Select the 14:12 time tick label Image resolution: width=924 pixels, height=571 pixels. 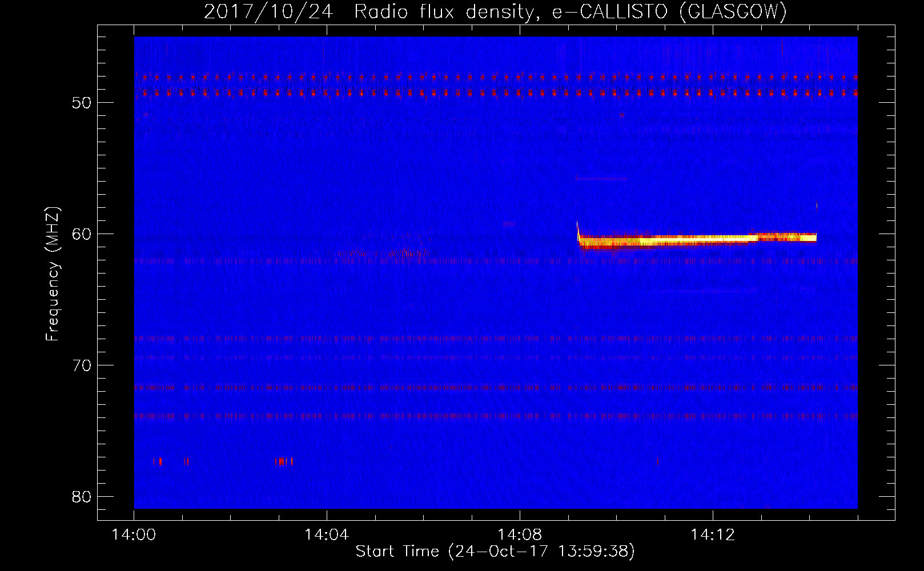click(x=713, y=535)
